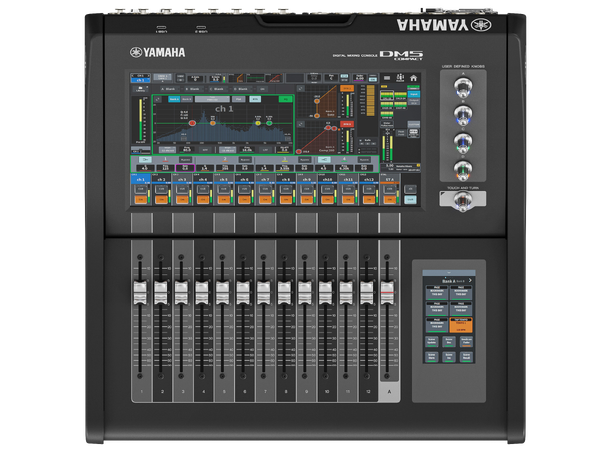Screen dimensions: 610x450
Task: Toggle high-shelf shape for EQ band 4
Action: [x=324, y=159]
